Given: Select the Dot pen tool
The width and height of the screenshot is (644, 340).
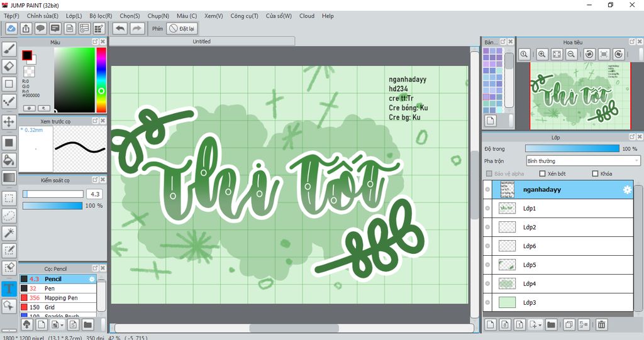Looking at the screenshot, I should point(9,101).
